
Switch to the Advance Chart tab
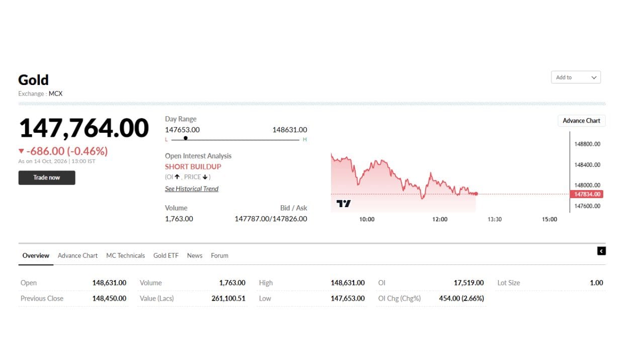(77, 255)
